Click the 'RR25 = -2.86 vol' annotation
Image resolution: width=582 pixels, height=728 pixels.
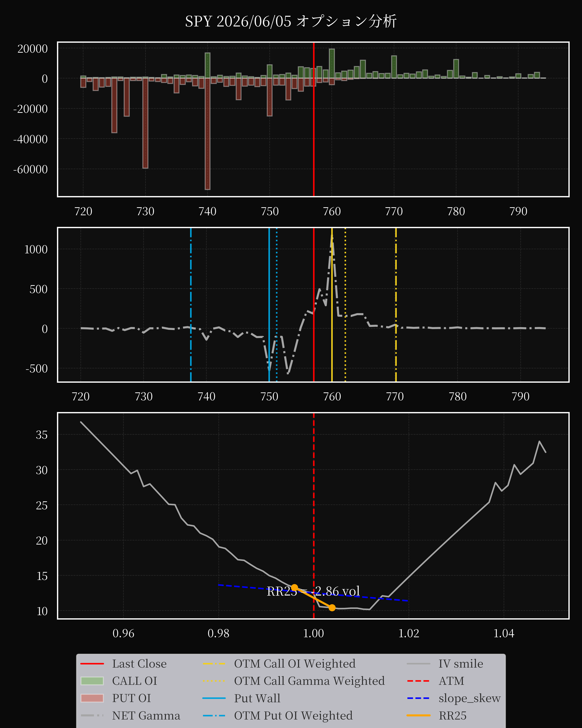313,591
